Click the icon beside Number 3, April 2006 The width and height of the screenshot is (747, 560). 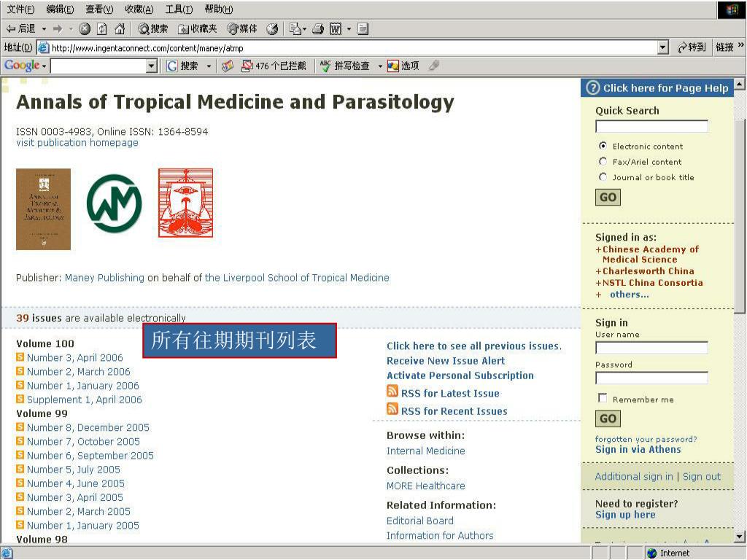coord(20,357)
